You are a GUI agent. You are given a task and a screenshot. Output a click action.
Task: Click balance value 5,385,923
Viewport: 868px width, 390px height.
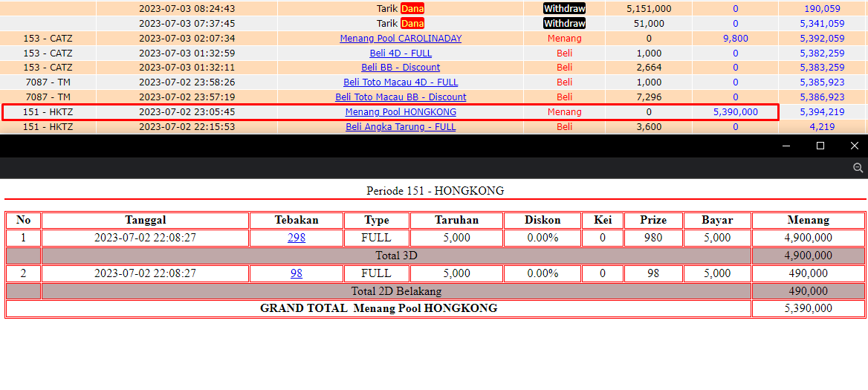(822, 82)
